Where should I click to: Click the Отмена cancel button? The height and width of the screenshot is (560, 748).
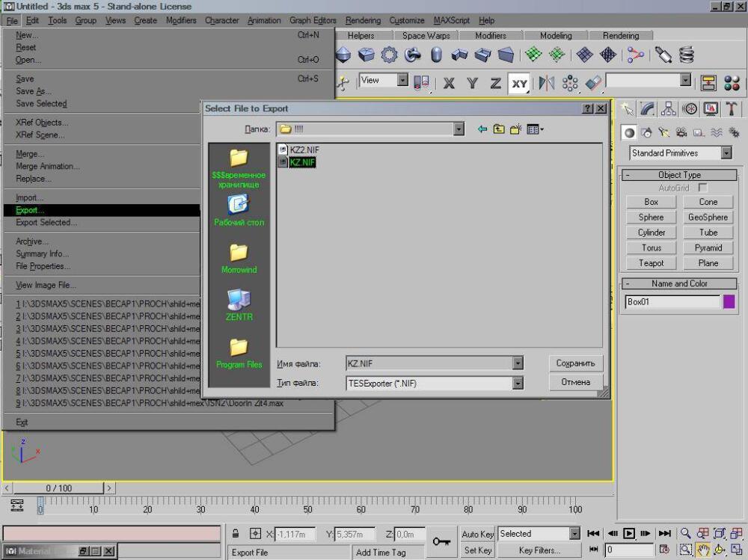[x=576, y=382]
